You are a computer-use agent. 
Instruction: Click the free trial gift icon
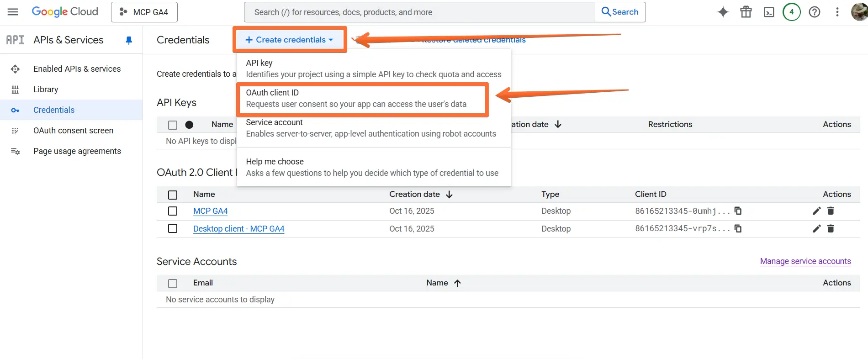(x=746, y=12)
